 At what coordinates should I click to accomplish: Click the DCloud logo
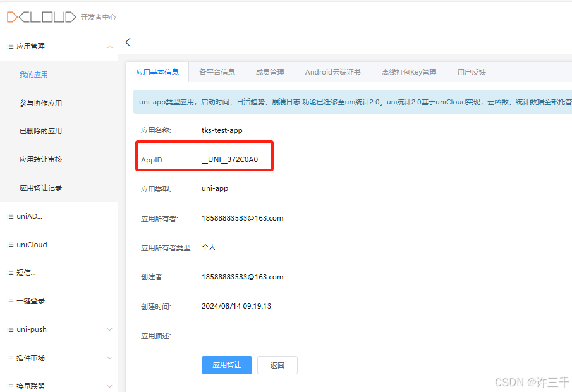[x=41, y=17]
